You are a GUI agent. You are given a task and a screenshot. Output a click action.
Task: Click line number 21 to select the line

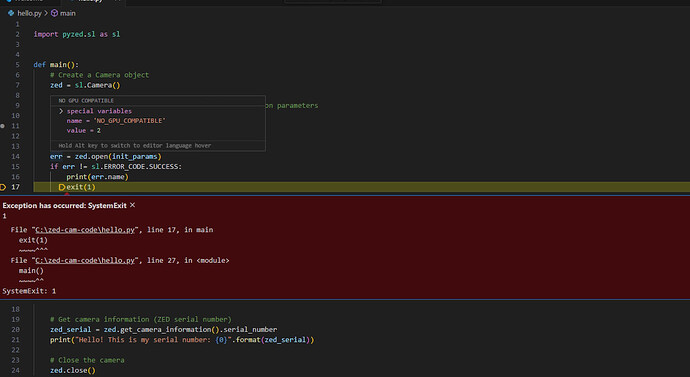(15, 340)
